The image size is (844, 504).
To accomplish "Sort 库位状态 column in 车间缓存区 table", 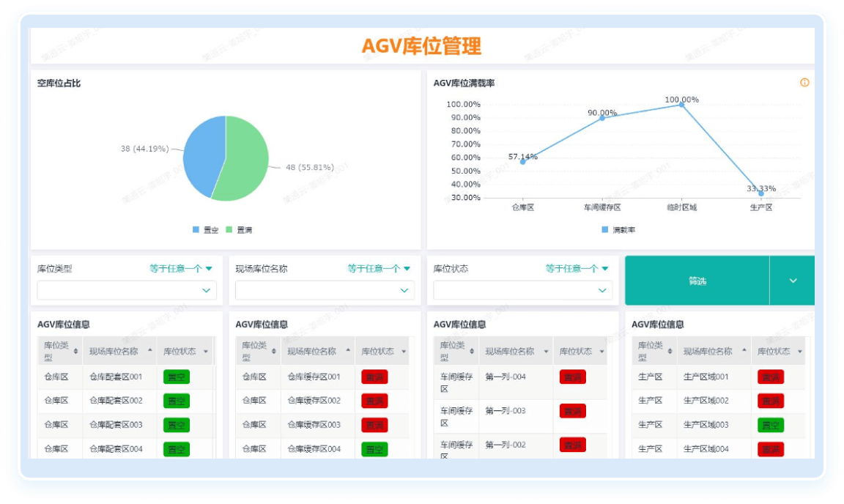I will point(601,352).
